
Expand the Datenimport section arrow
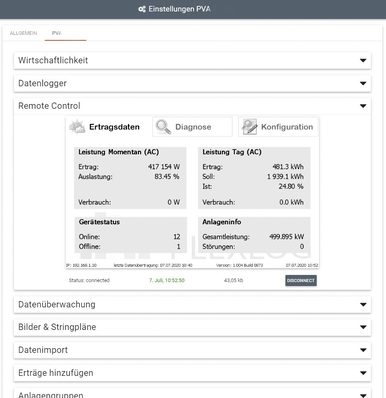(363, 350)
